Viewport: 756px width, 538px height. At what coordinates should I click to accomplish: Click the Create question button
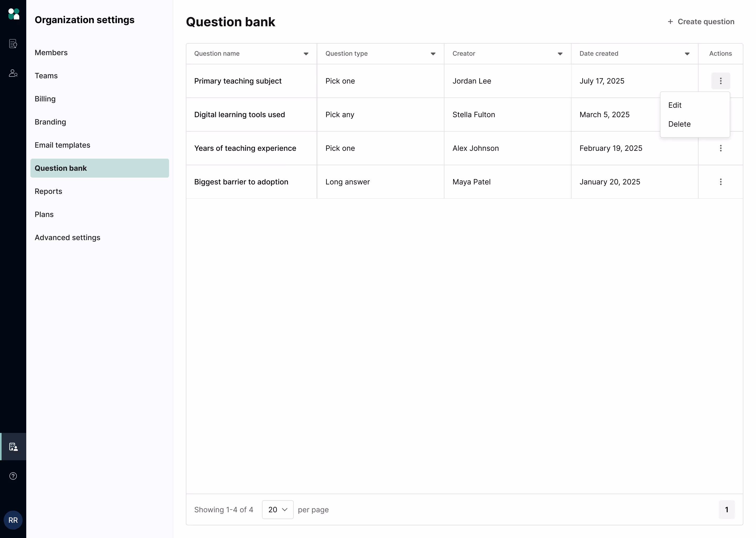[x=701, y=22]
